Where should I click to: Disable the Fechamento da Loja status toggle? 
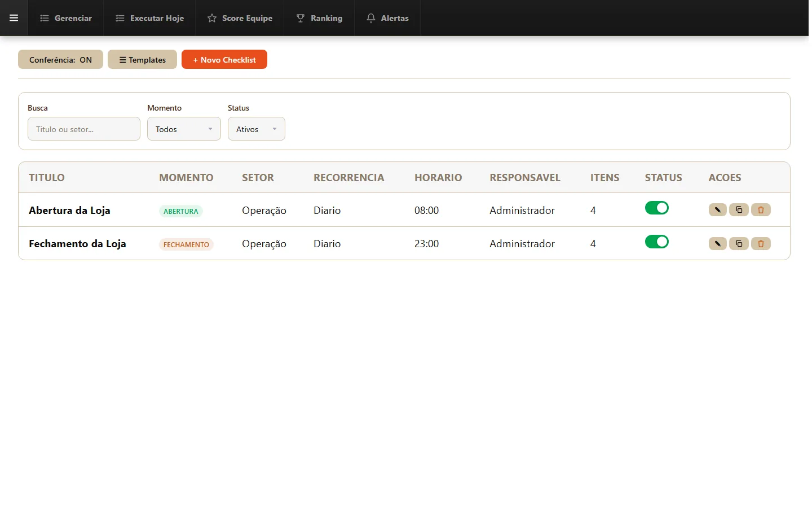click(657, 242)
